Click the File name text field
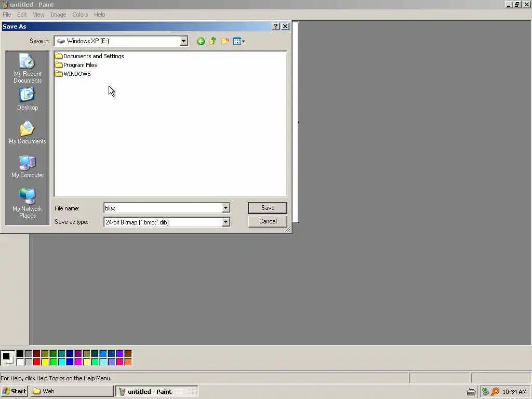The width and height of the screenshot is (532, 399). [x=163, y=208]
